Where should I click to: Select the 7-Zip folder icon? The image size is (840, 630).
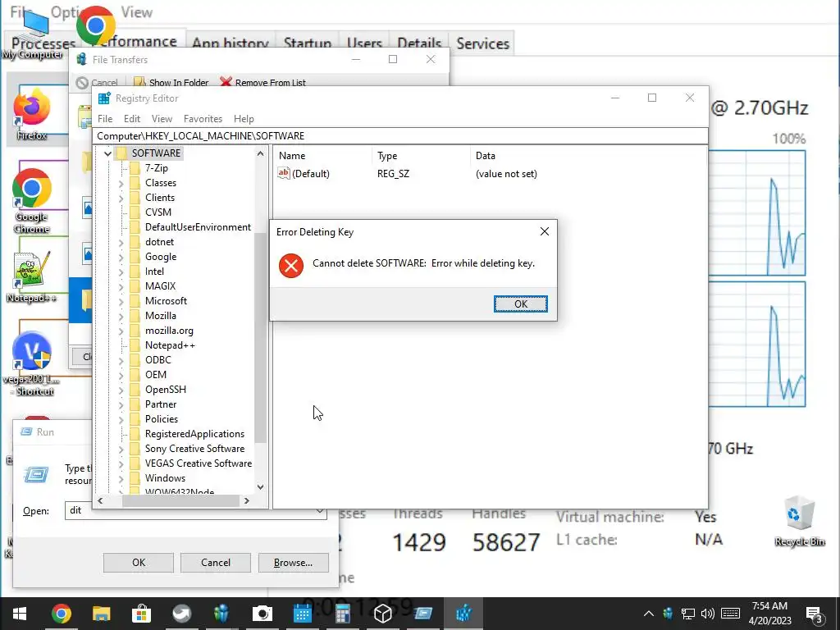(x=135, y=168)
